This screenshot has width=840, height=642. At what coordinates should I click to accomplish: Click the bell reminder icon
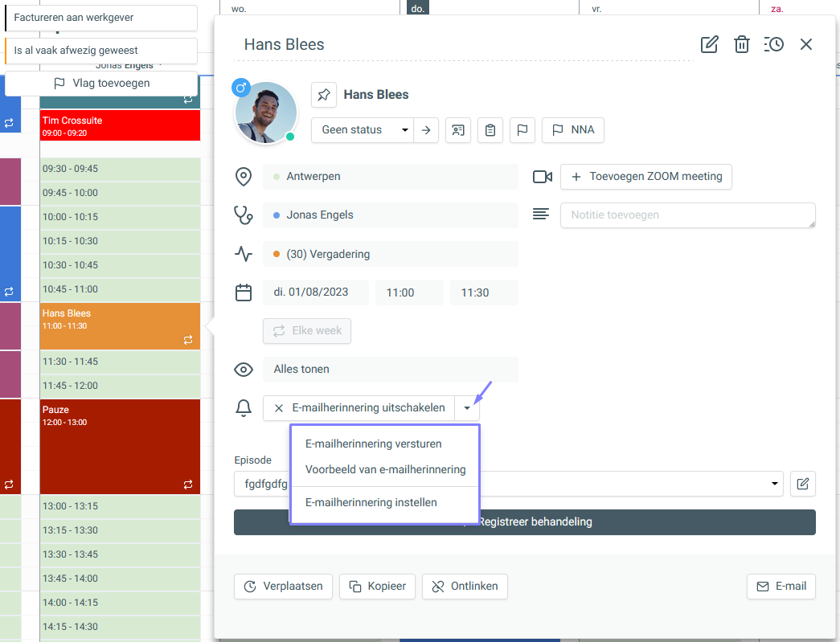244,408
